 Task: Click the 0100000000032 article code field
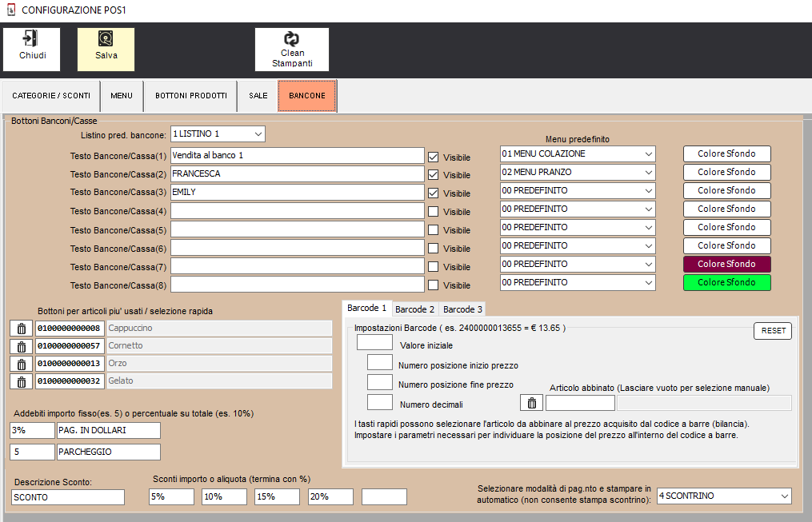70,381
